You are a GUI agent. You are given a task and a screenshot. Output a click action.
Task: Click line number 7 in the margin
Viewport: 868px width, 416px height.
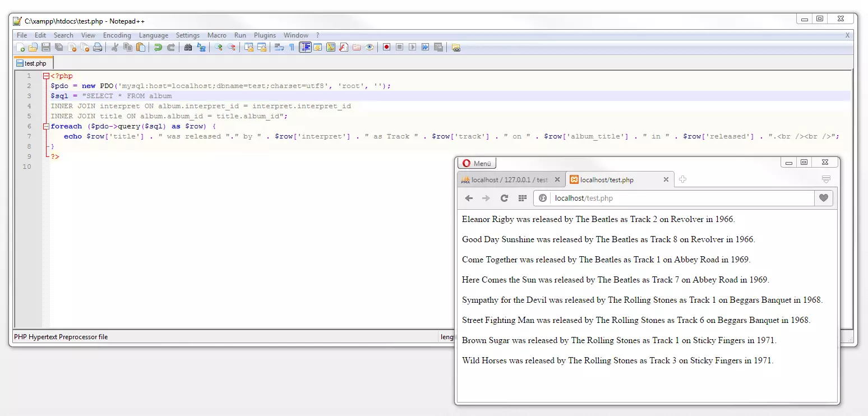pos(28,136)
